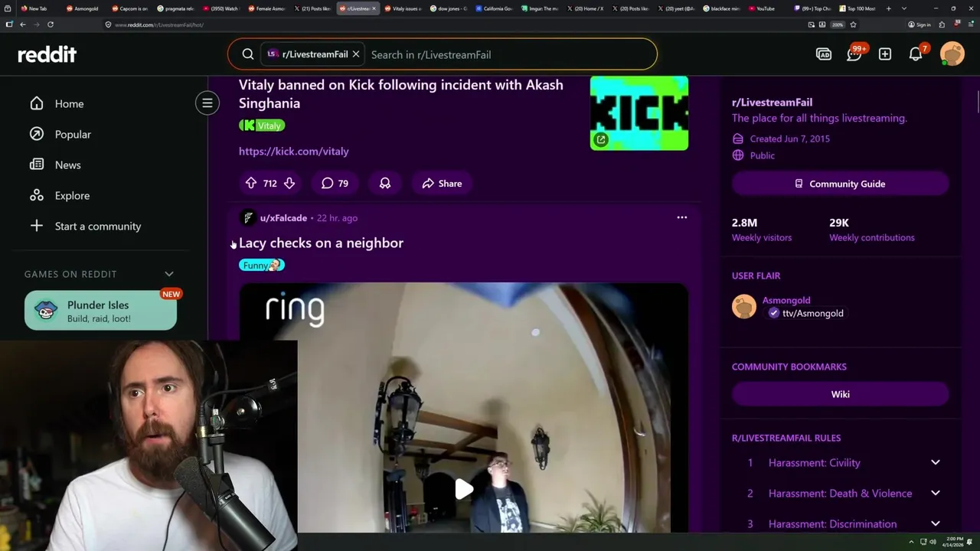Open the Wiki community bookmark
The width and height of the screenshot is (980, 551).
coord(840,394)
